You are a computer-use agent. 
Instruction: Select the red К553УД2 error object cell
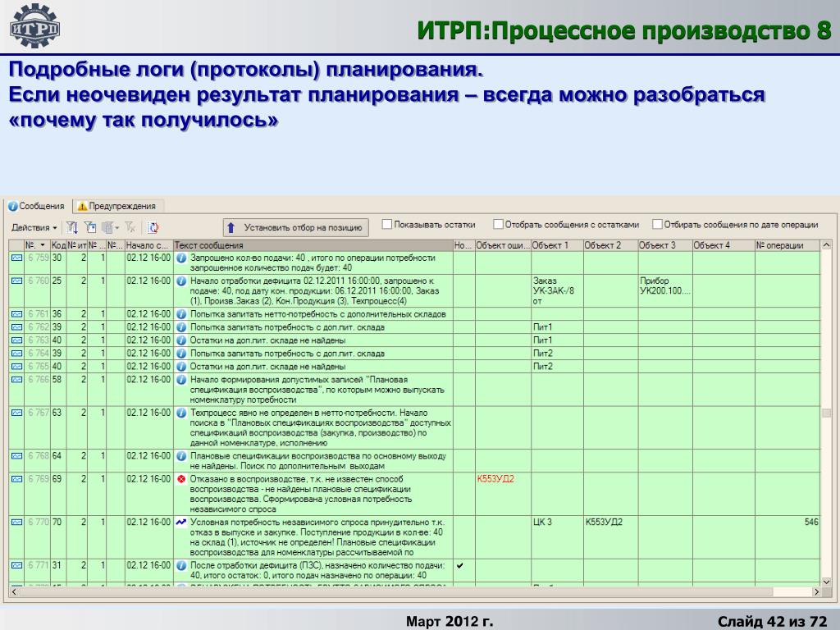503,493
